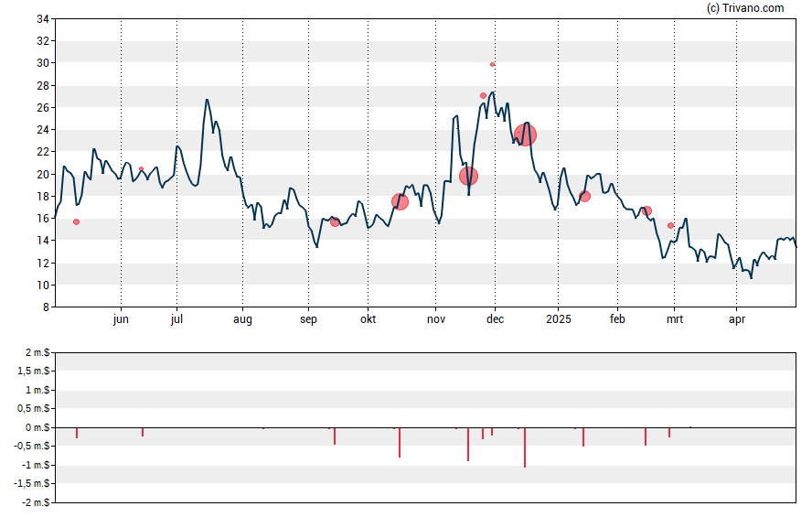Click the red volume bar in mid-September
Screen dimensions: 812x517
(335, 436)
